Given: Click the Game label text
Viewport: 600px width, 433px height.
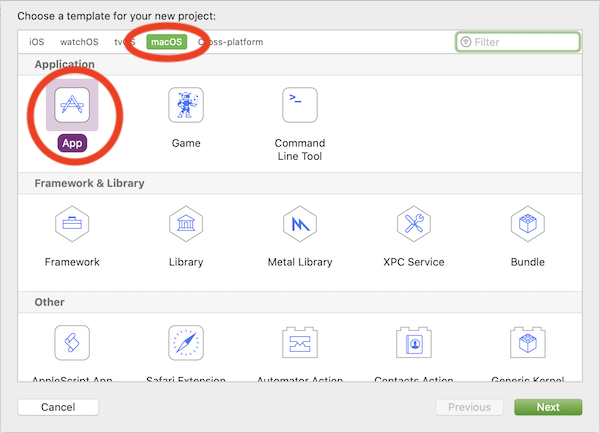Looking at the screenshot, I should (x=186, y=143).
